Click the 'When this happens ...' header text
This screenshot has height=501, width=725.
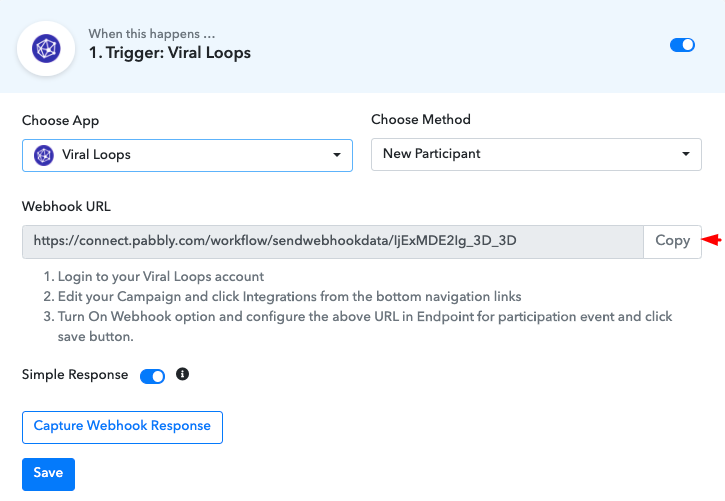pos(152,34)
